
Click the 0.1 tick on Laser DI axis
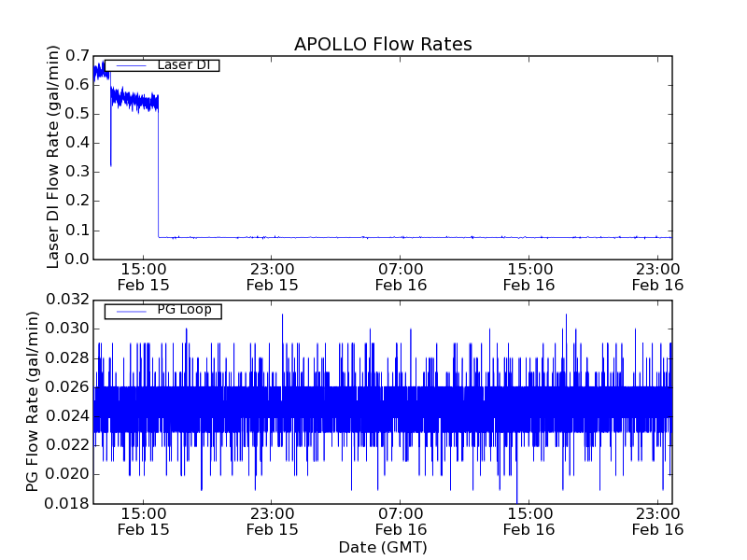[78, 231]
